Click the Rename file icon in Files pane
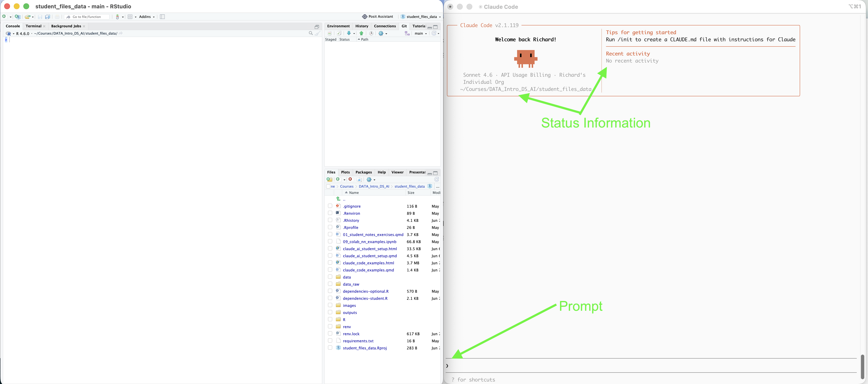Image resolution: width=868 pixels, height=384 pixels. click(359, 179)
